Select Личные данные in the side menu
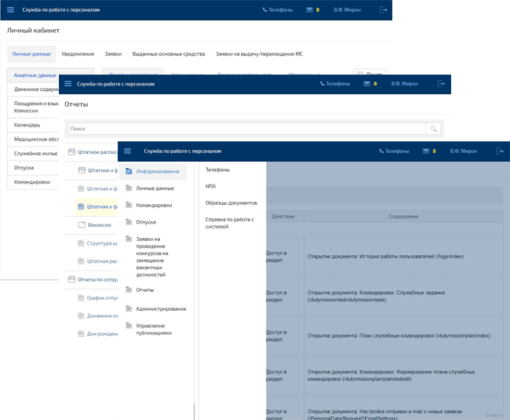The image size is (510, 420). coord(155,188)
